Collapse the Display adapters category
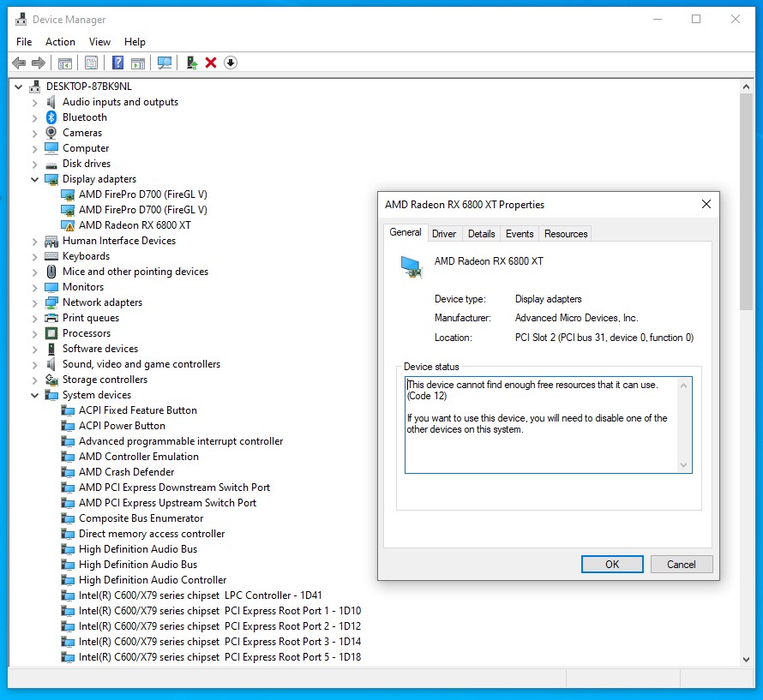The height and width of the screenshot is (700, 763). (x=34, y=179)
